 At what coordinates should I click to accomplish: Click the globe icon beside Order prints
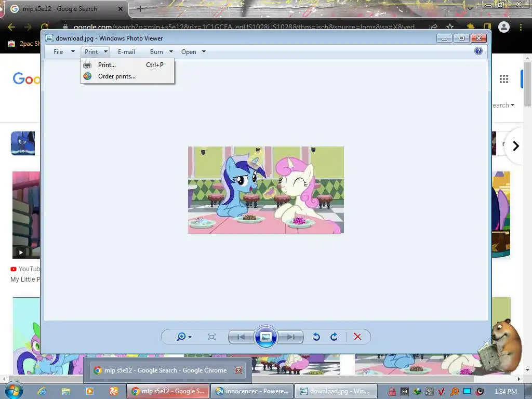[87, 76]
